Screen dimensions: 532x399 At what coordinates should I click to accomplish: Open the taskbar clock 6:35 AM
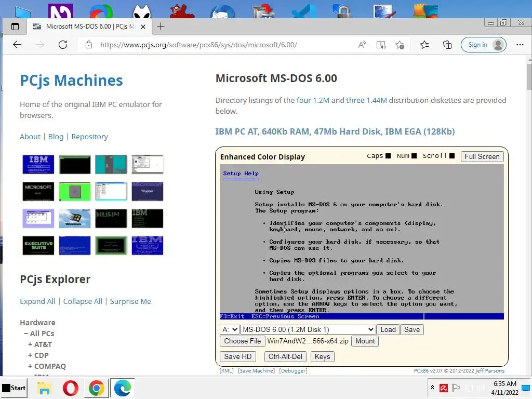(x=505, y=388)
